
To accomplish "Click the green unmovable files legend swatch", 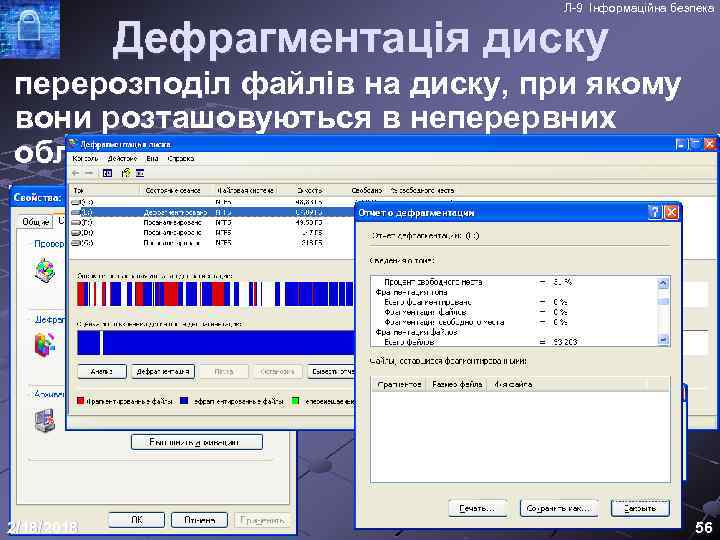I will click(296, 401).
